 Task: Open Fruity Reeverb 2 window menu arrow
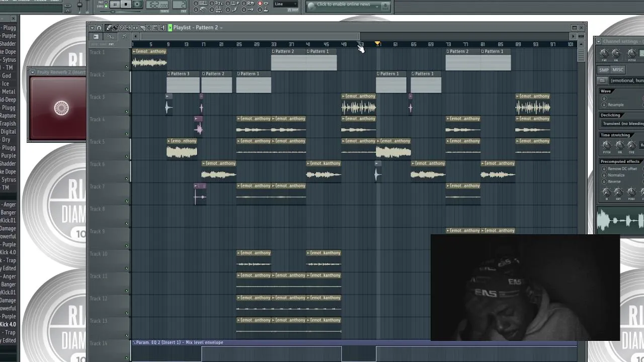coord(32,72)
